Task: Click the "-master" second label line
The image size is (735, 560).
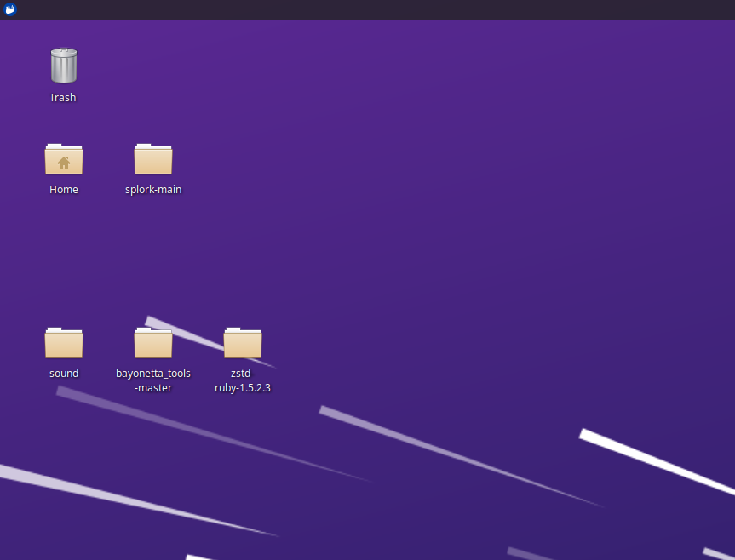Action: point(153,388)
